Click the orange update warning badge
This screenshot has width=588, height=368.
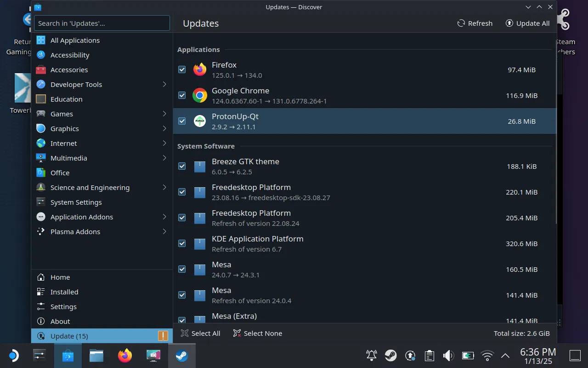coord(163,336)
